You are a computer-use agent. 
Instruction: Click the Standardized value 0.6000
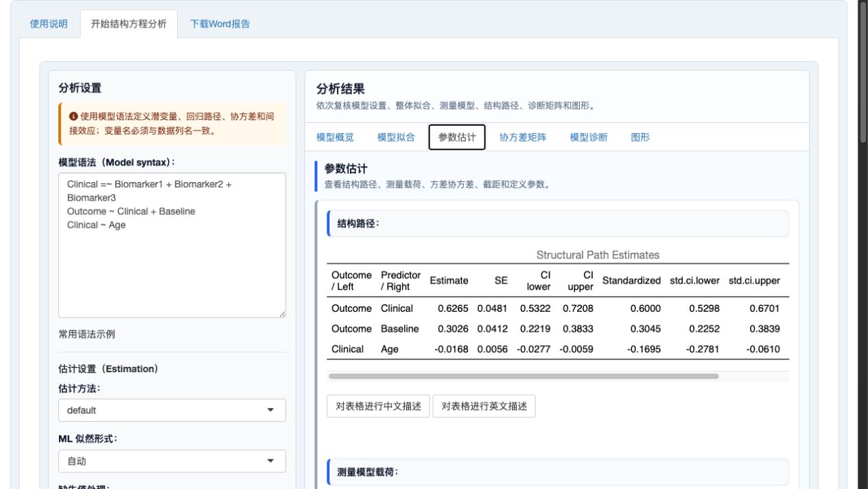coord(646,308)
